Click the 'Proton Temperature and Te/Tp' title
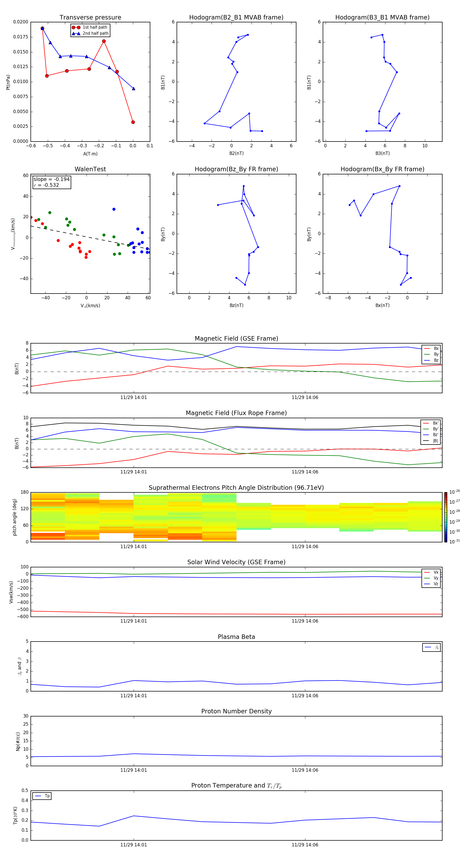 pos(236,786)
